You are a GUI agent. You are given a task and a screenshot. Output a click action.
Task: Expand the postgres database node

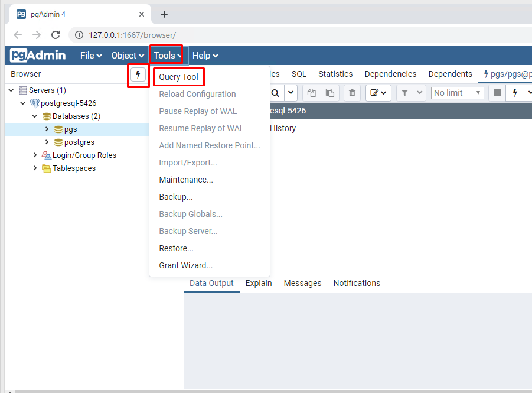click(47, 142)
